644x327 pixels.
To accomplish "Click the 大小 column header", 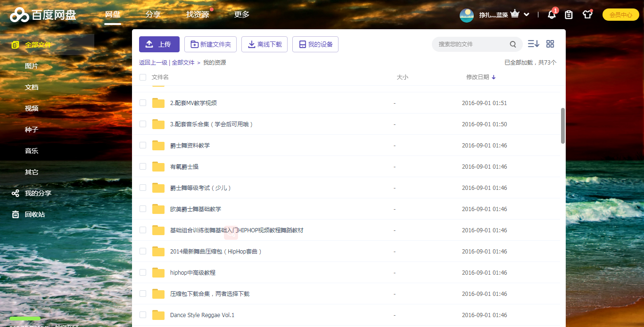I will (x=403, y=77).
